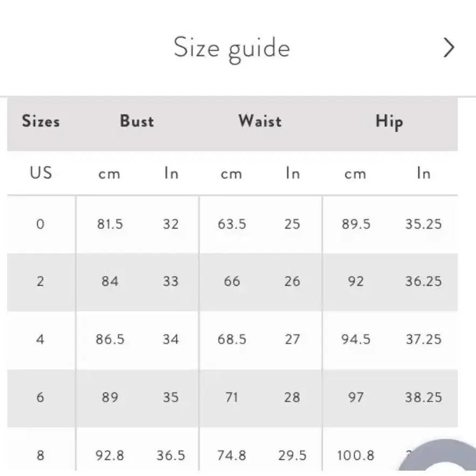476x476 pixels.
Task: Select the US size label
Action: [41, 173]
